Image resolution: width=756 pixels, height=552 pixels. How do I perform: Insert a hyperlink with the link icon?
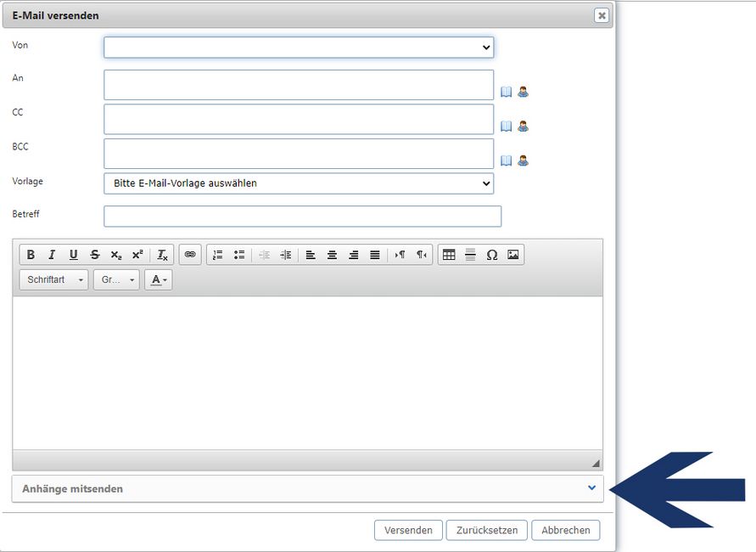point(190,255)
